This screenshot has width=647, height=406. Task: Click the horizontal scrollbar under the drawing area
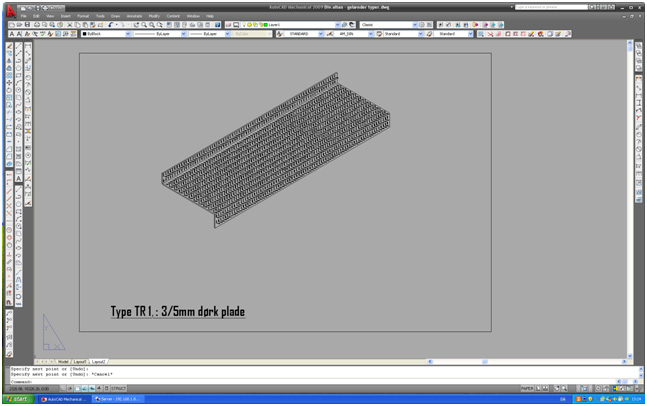(527, 361)
